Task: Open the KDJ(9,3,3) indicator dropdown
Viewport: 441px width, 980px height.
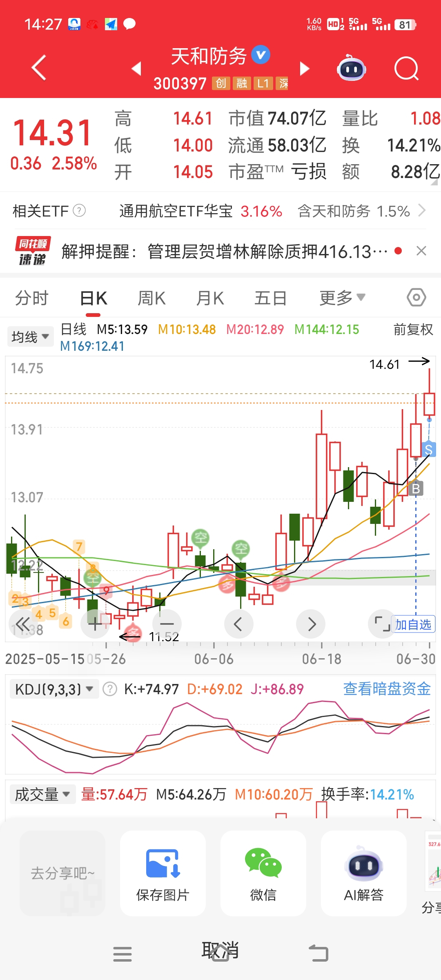Action: pos(54,689)
